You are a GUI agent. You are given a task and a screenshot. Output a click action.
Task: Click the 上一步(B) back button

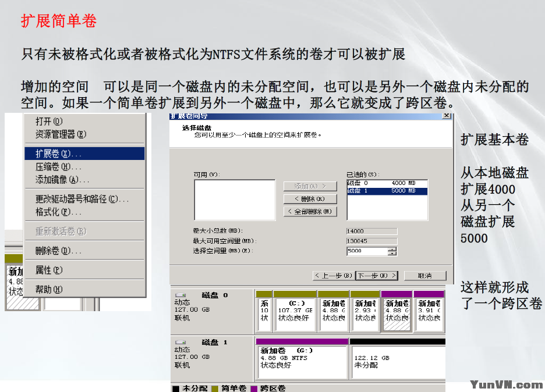tap(333, 276)
